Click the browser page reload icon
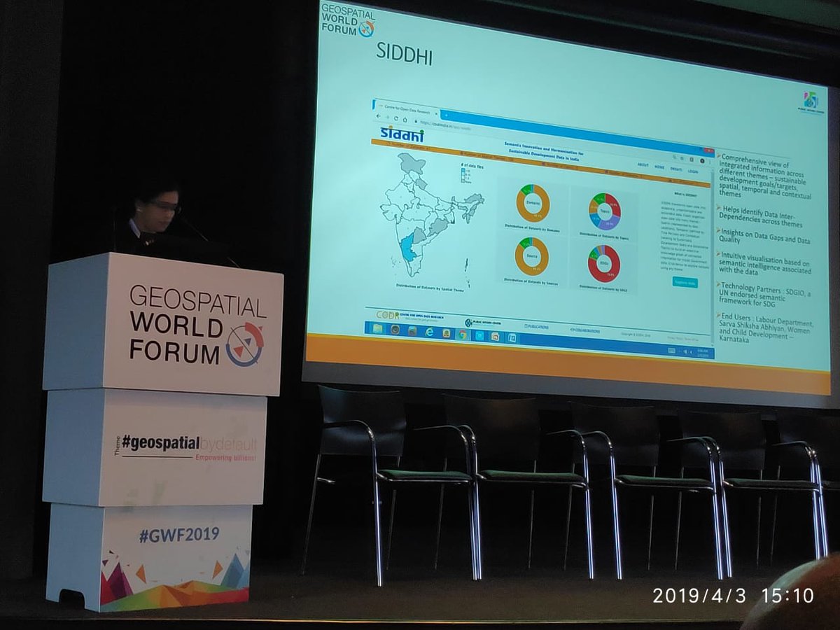Viewport: 840px width, 630px height. 396,117
